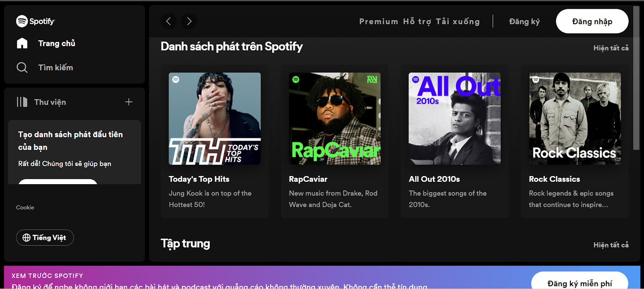Click the Today's Top Hits title
This screenshot has width=644, height=289.
(x=199, y=179)
